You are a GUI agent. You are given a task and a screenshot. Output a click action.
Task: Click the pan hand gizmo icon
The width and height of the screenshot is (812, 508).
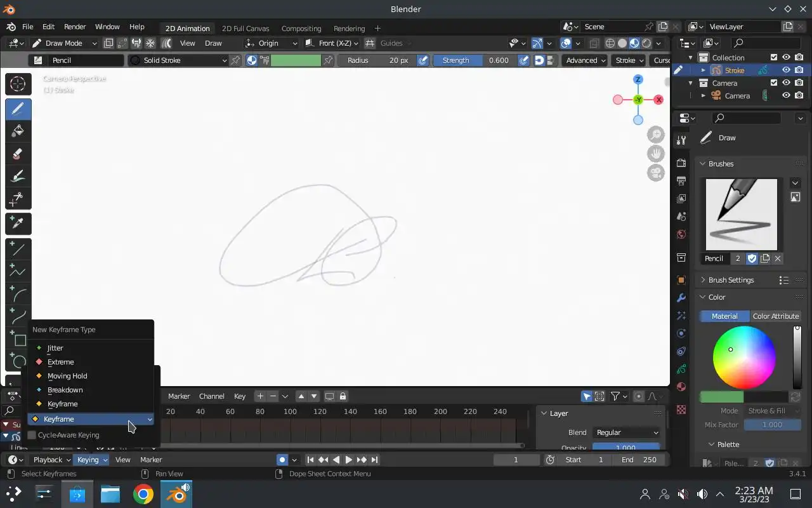(655, 154)
